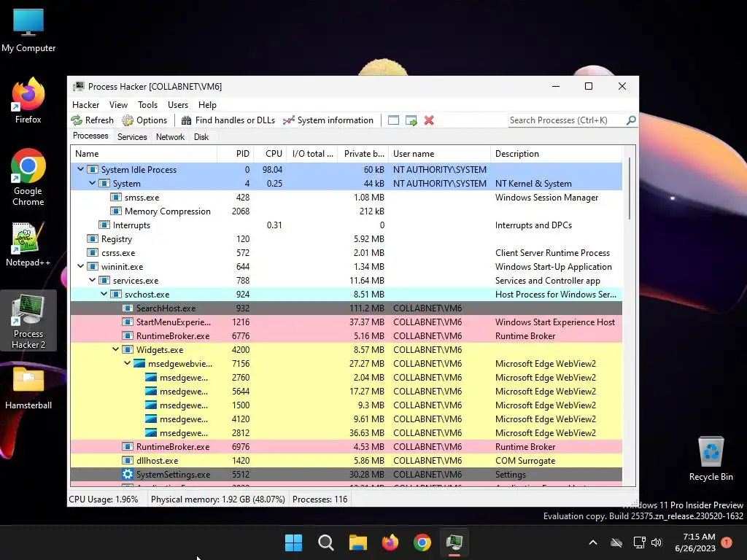Click the Process Hacker title bar icon

(x=79, y=87)
